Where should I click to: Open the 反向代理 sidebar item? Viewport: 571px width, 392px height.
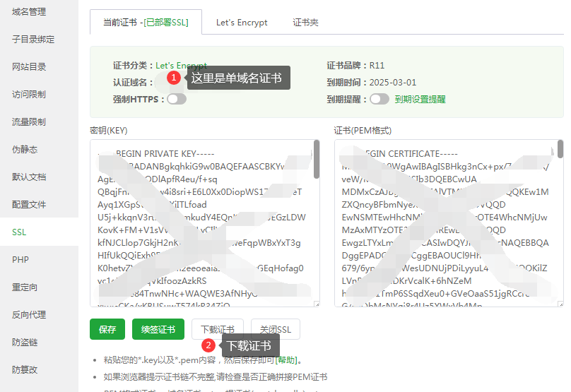29,315
